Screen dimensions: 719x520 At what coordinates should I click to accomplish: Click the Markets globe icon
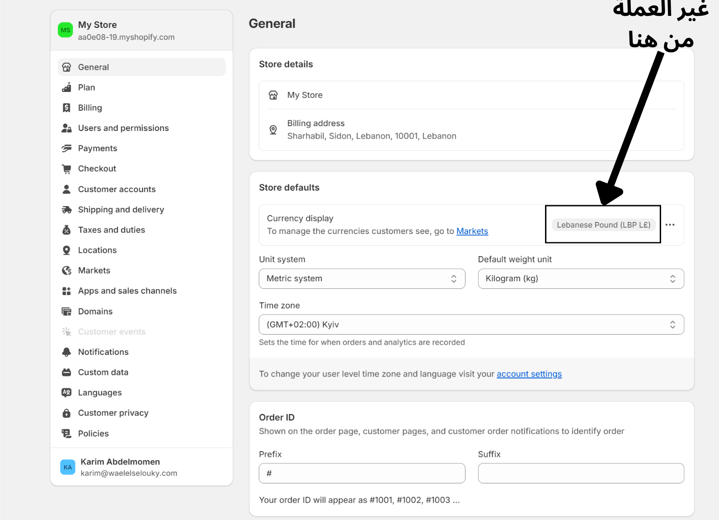click(x=67, y=271)
